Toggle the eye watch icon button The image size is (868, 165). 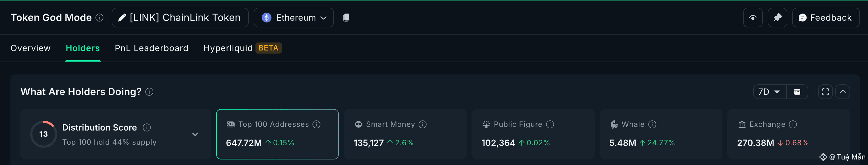753,18
